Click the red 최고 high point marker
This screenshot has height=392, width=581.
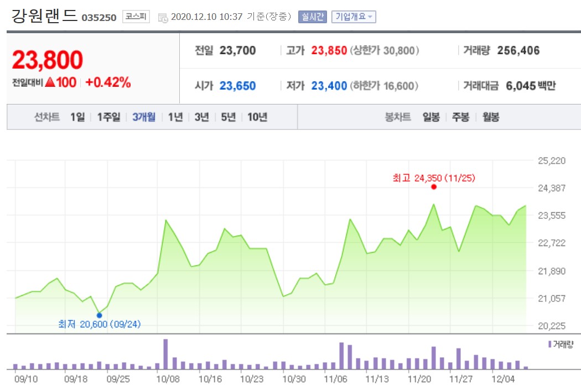[433, 187]
